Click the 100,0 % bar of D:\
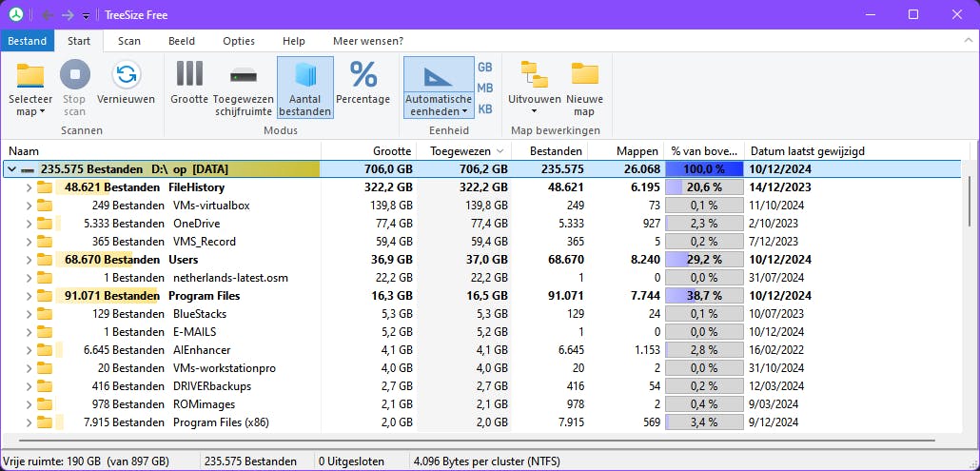980x471 pixels. point(704,168)
